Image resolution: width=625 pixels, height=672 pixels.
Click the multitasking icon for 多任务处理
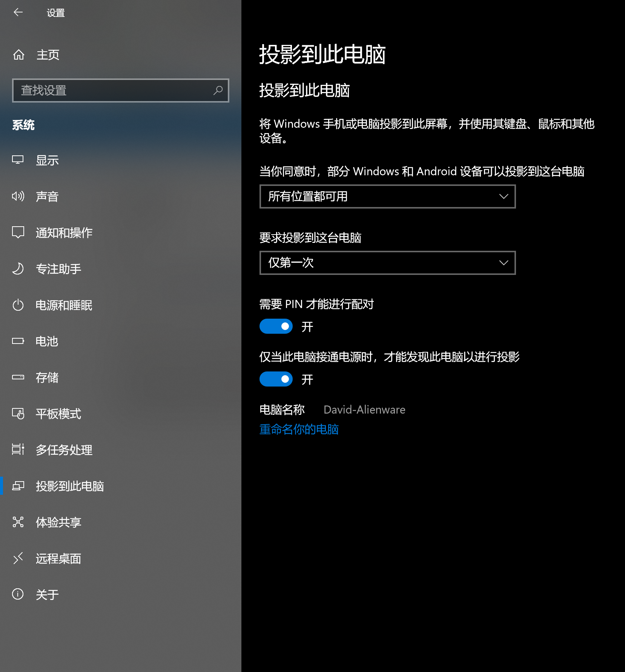tap(18, 450)
